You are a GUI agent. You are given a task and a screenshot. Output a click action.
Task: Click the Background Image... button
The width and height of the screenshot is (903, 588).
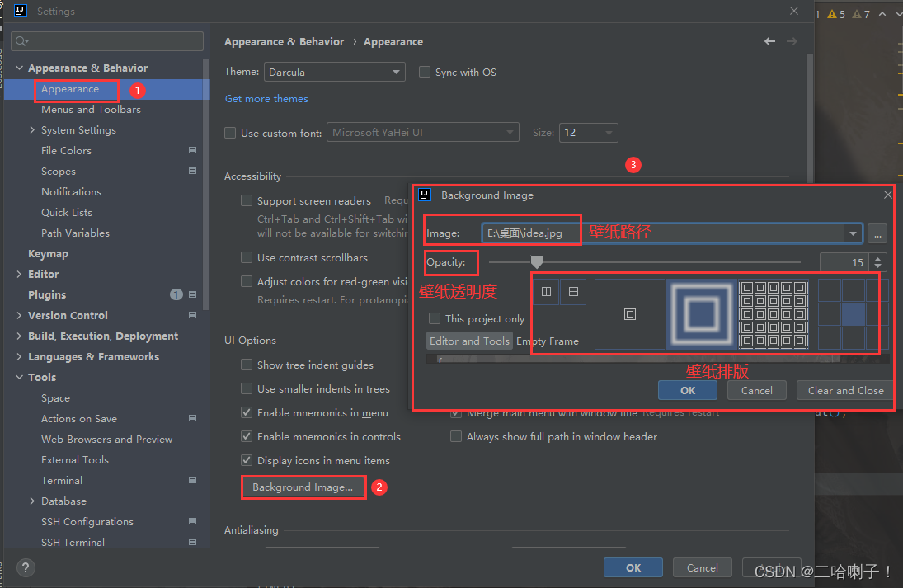point(303,487)
